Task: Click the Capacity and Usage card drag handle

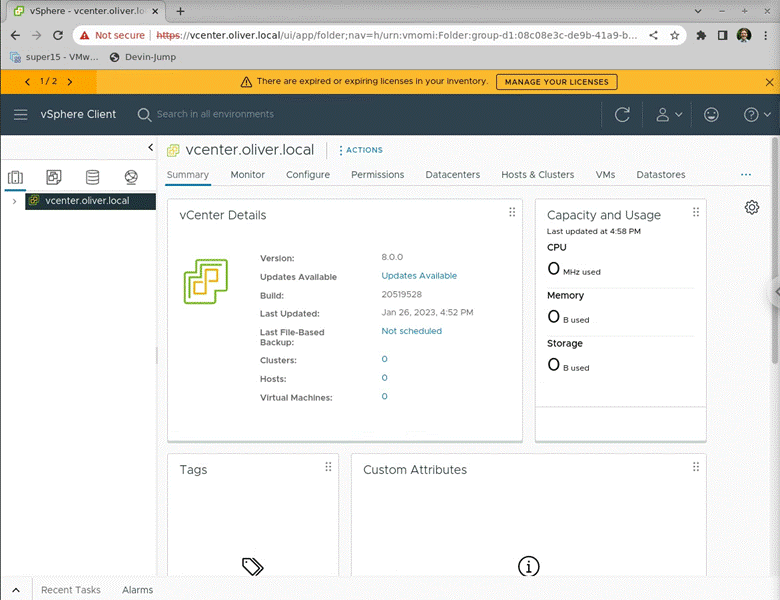Action: point(696,212)
